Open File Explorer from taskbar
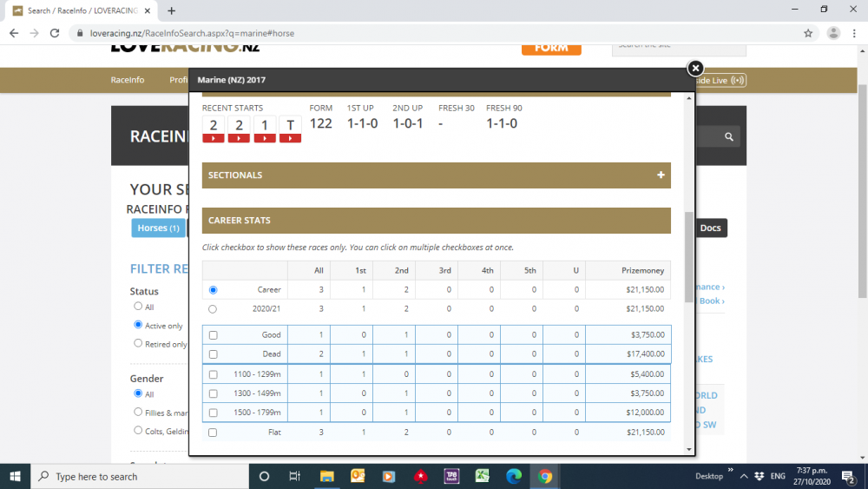The width and height of the screenshot is (868, 489). click(326, 476)
